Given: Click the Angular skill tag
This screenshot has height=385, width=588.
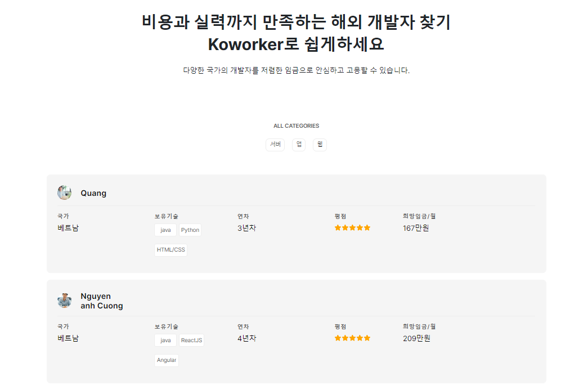Looking at the screenshot, I should point(167,360).
